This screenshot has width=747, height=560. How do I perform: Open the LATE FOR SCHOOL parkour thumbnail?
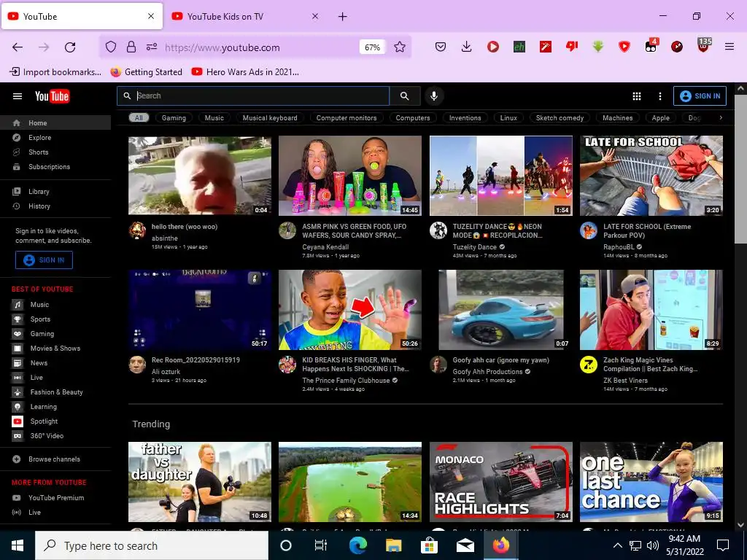(x=651, y=176)
